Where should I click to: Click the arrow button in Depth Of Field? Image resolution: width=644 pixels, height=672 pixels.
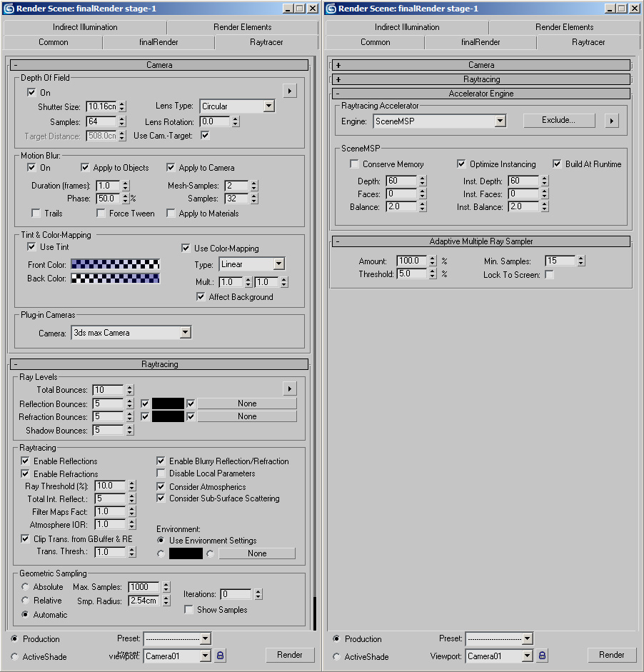click(x=289, y=91)
